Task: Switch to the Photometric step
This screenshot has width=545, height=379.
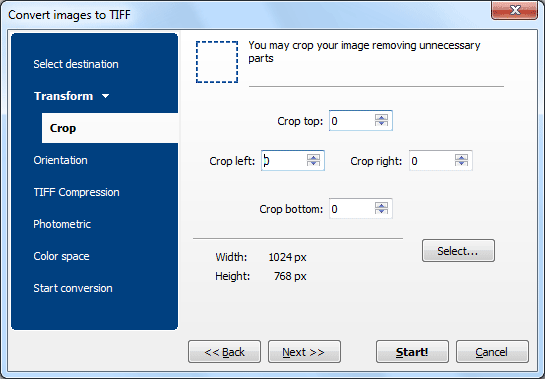Action: click(62, 224)
